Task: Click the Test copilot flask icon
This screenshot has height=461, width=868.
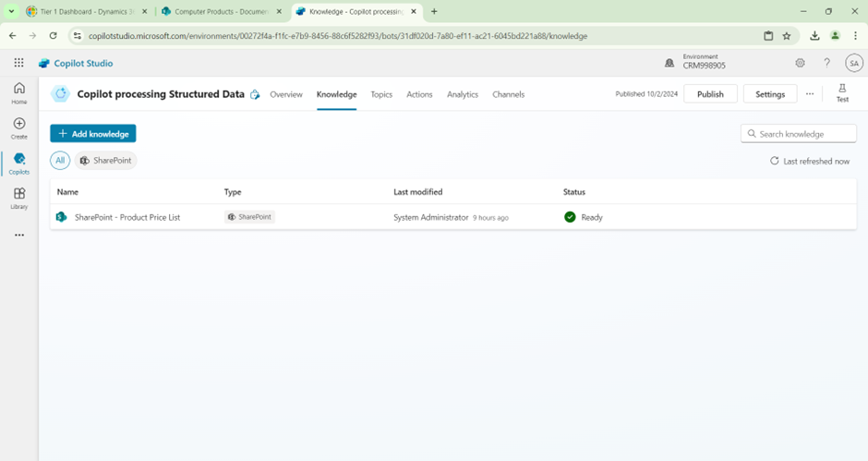Action: (842, 92)
